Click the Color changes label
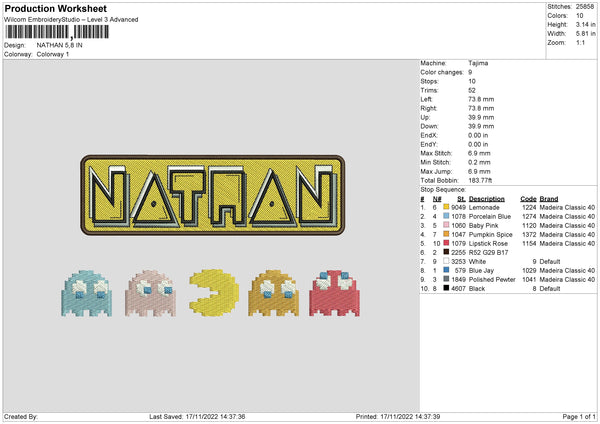Image resolution: width=600 pixels, height=424 pixels. (442, 72)
